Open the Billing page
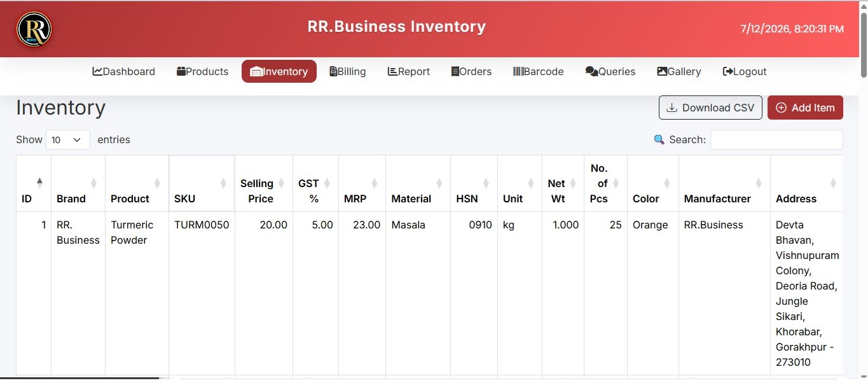This screenshot has width=868, height=390. [348, 71]
